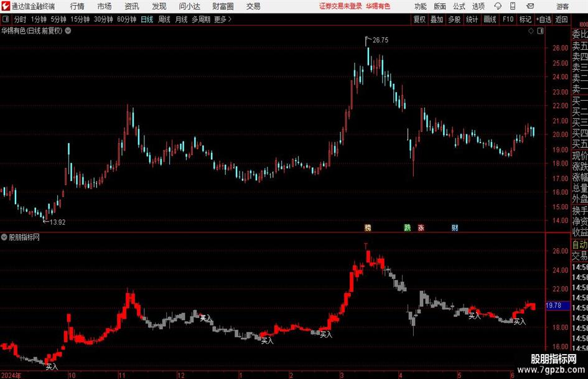Toggle the sidebar panel icon left of 分时

pyautogui.click(x=6, y=19)
